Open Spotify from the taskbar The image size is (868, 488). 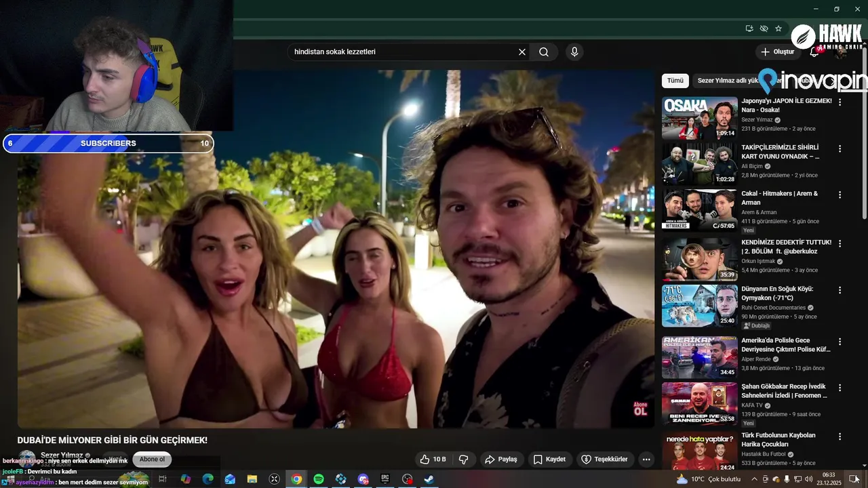(319, 479)
